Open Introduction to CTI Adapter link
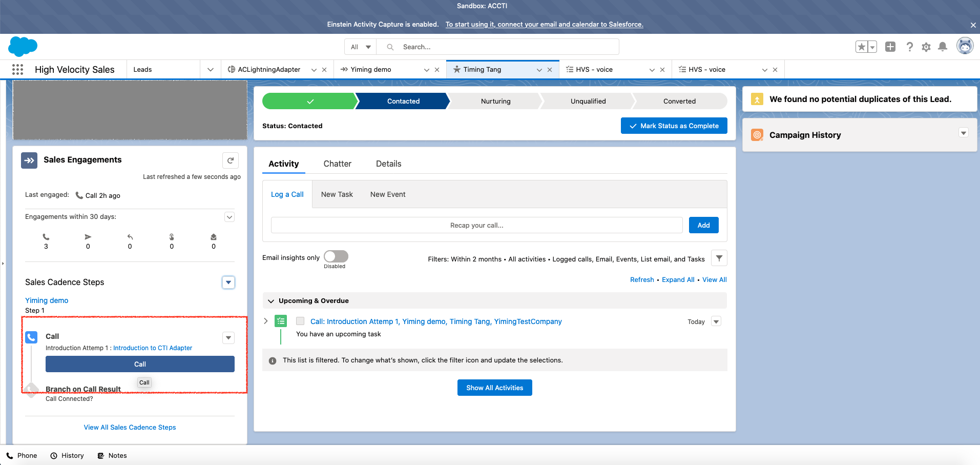 (x=153, y=348)
